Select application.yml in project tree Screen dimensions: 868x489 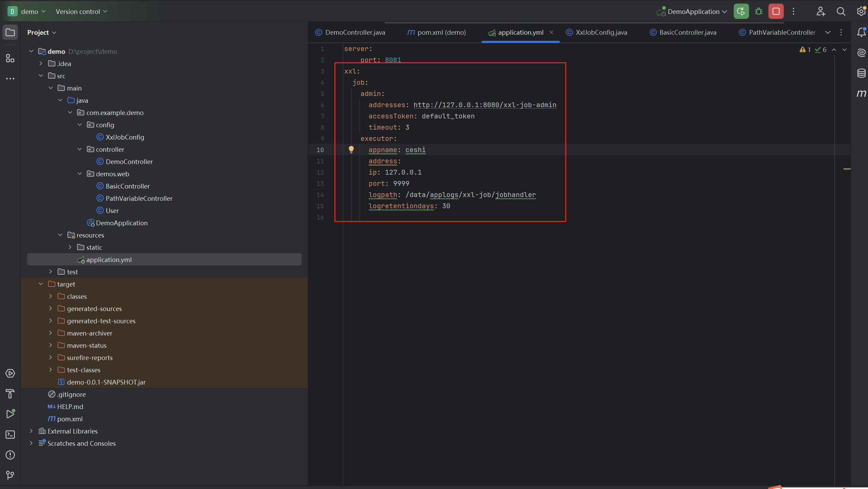point(164,260)
